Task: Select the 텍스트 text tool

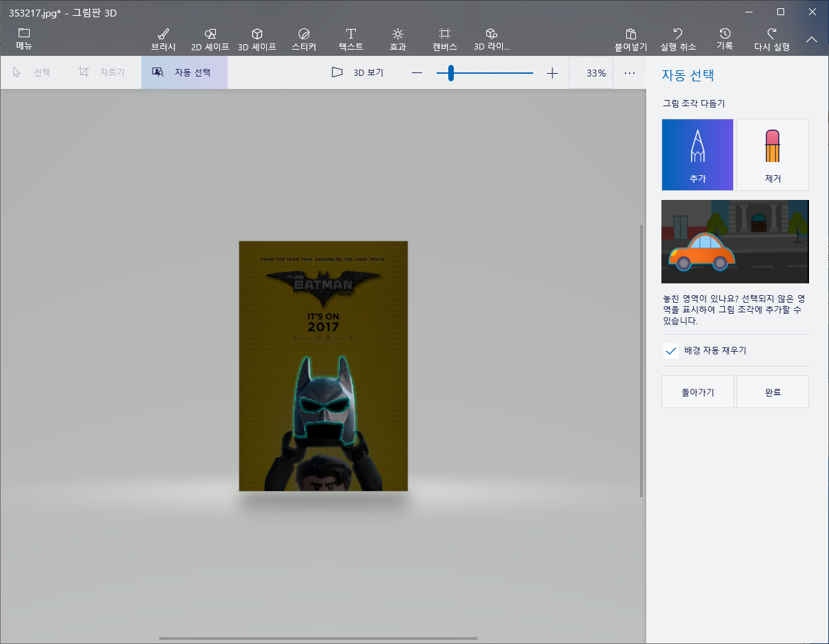Action: 351,39
